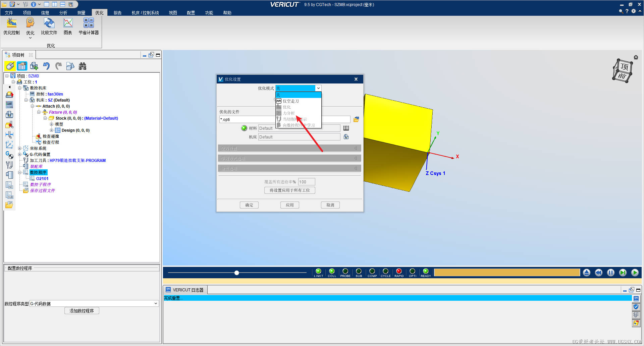Click the Charts icon in ribbon
The height and width of the screenshot is (346, 644).
[68, 26]
